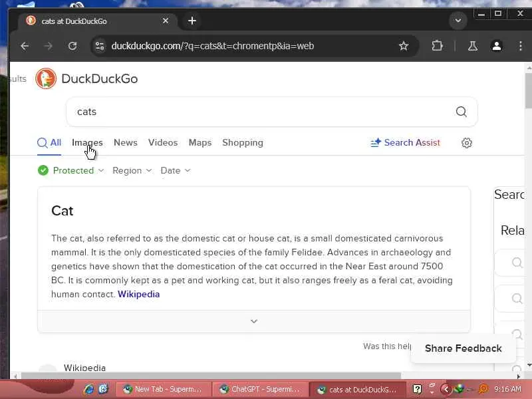
Task: Click the vertical page scrollbar thumb
Action: pyautogui.click(x=528, y=91)
